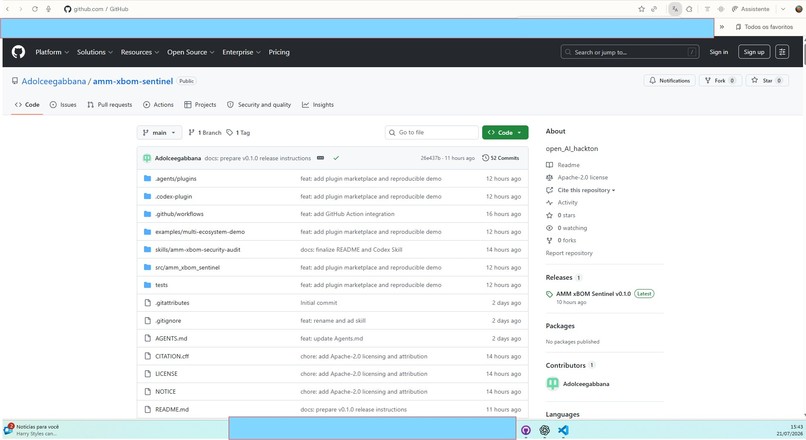View the green check status of the latest commit
806x440 pixels.
pyautogui.click(x=336, y=158)
